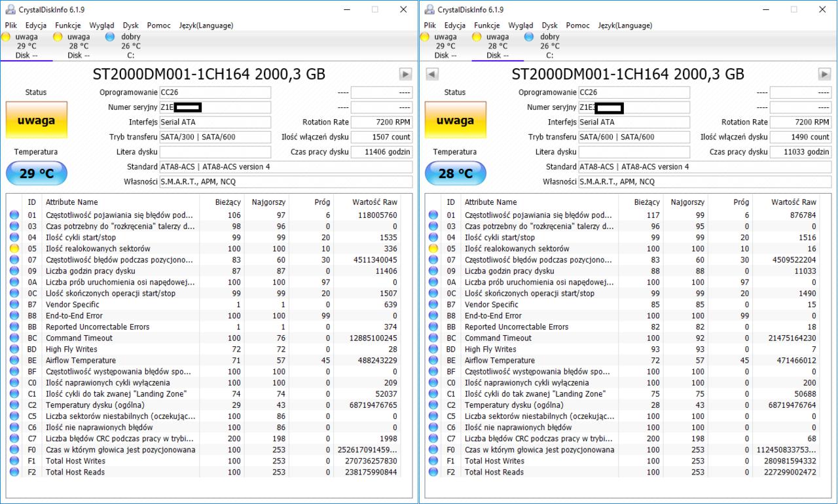Open the Wygląd menu in left window
Image resolution: width=838 pixels, height=504 pixels.
(101, 26)
